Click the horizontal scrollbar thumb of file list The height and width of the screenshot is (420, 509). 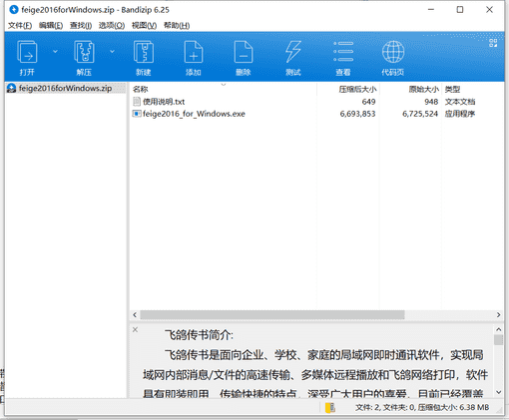click(x=272, y=315)
